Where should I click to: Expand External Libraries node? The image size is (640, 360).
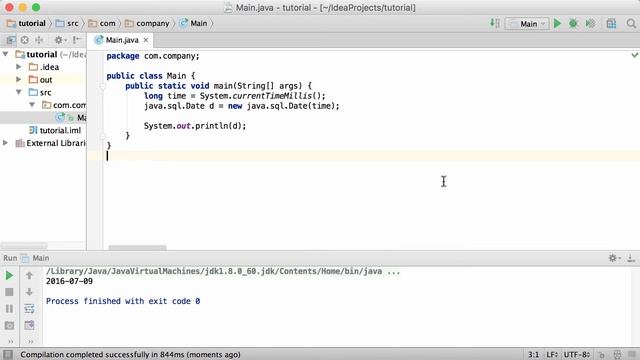(5, 143)
